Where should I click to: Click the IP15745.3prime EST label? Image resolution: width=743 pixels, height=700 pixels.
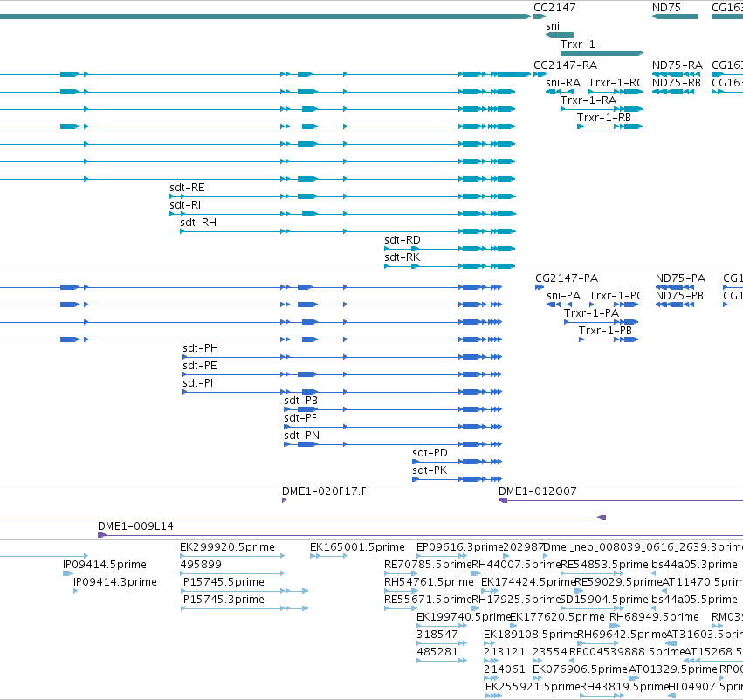(223, 600)
